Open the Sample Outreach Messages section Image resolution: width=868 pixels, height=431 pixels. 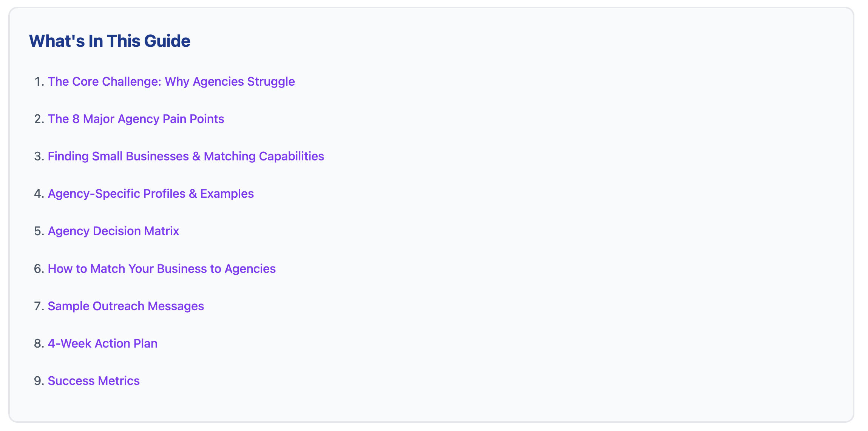click(x=126, y=306)
